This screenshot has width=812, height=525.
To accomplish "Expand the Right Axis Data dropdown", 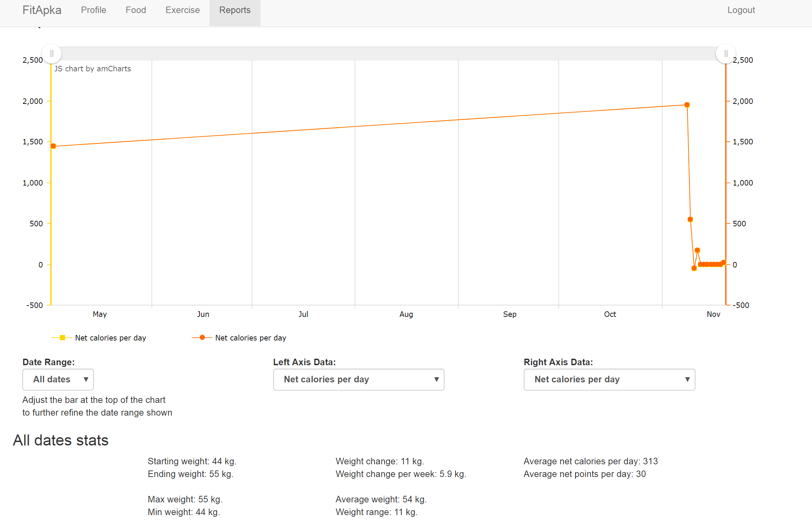I will pos(609,379).
